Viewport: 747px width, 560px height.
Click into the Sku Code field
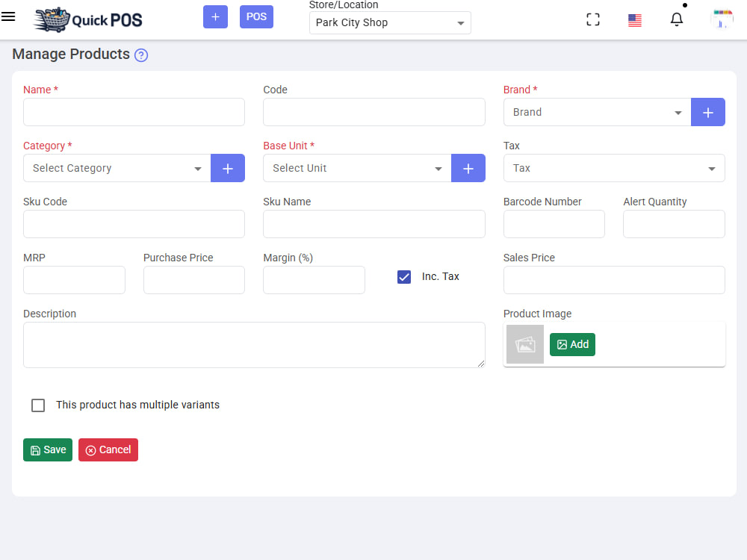tap(134, 224)
